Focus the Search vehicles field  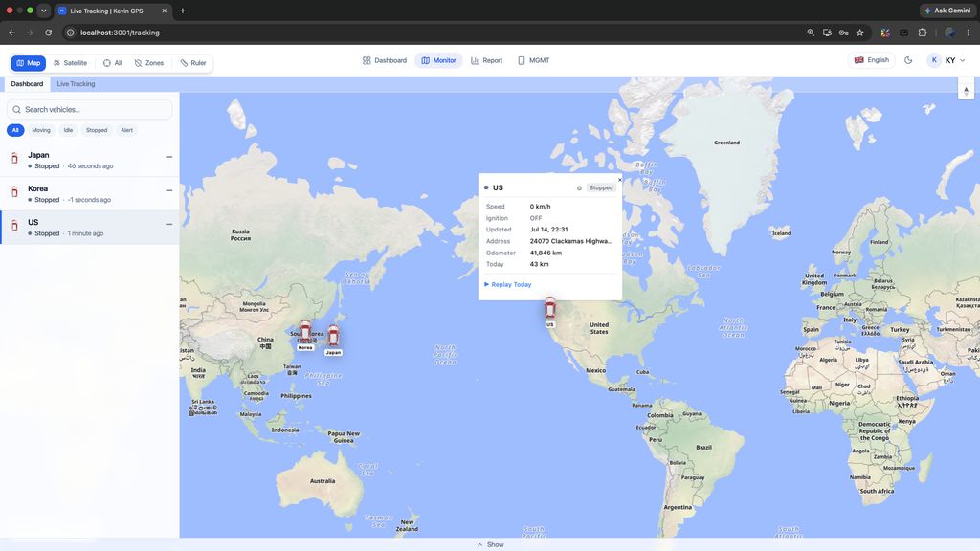[89, 109]
